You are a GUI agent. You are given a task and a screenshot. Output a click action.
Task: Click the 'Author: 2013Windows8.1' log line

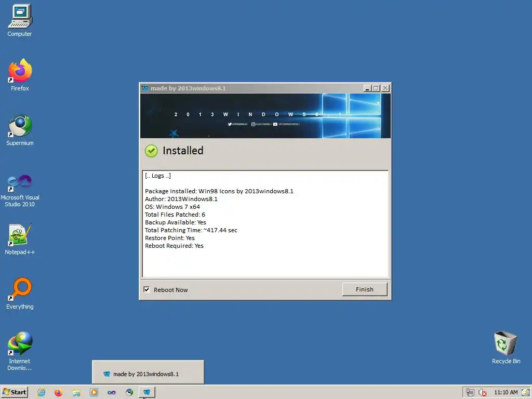(181, 199)
